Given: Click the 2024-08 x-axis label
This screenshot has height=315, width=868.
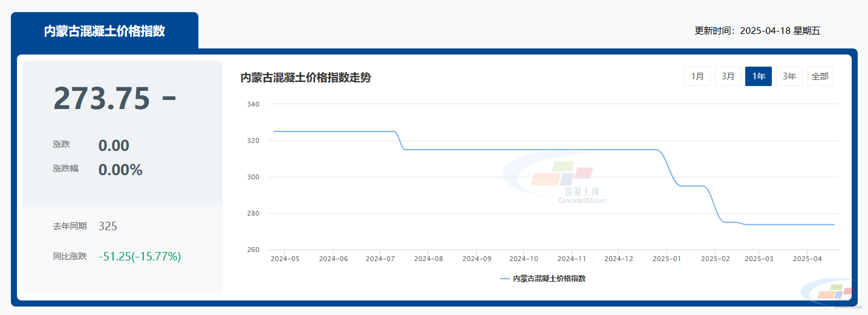Looking at the screenshot, I should 428,259.
